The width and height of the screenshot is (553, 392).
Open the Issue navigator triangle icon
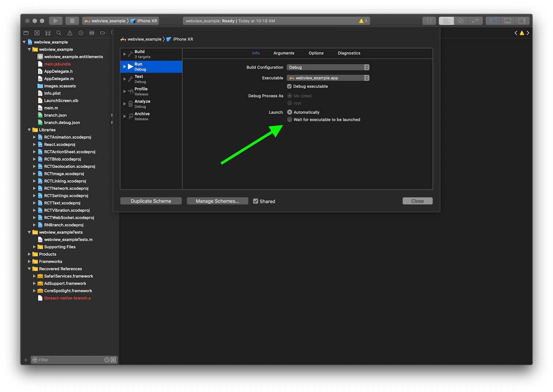point(70,33)
